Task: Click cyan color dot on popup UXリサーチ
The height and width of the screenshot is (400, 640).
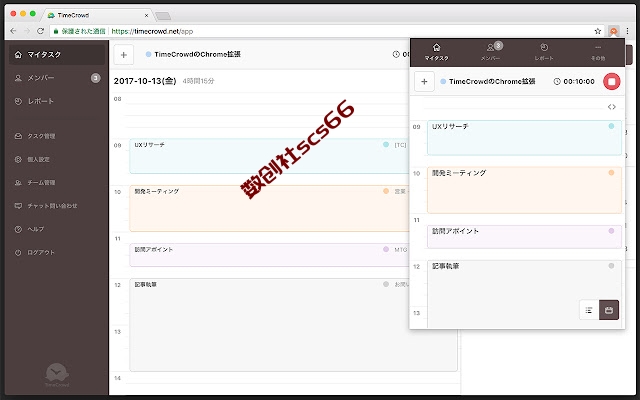Action: click(x=611, y=126)
